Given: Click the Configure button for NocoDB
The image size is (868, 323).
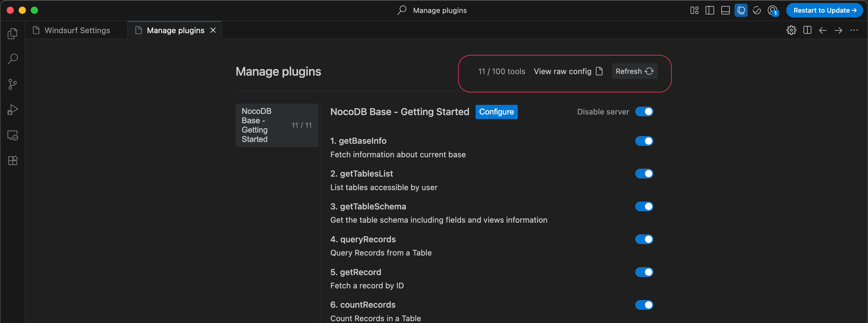Looking at the screenshot, I should coord(496,112).
